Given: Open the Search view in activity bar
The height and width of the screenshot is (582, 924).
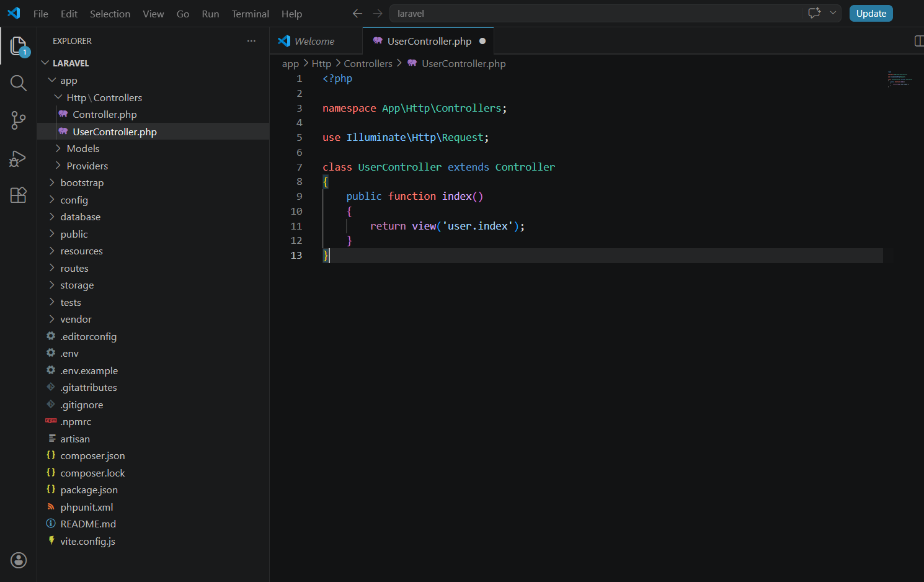Looking at the screenshot, I should click(19, 83).
